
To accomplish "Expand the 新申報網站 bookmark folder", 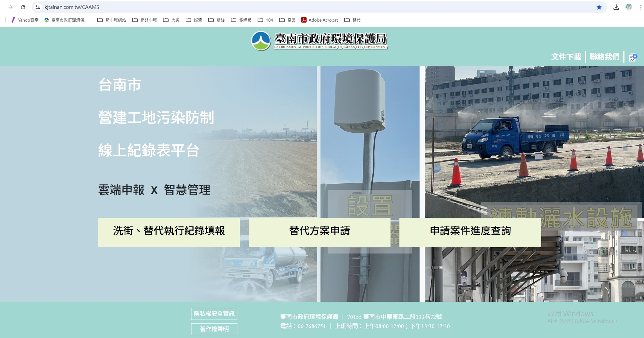I will click(x=112, y=20).
